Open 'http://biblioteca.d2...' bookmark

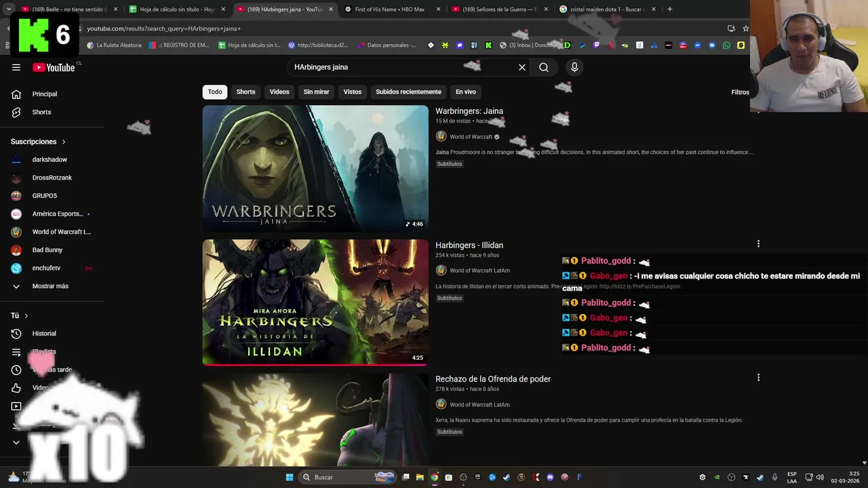click(318, 45)
